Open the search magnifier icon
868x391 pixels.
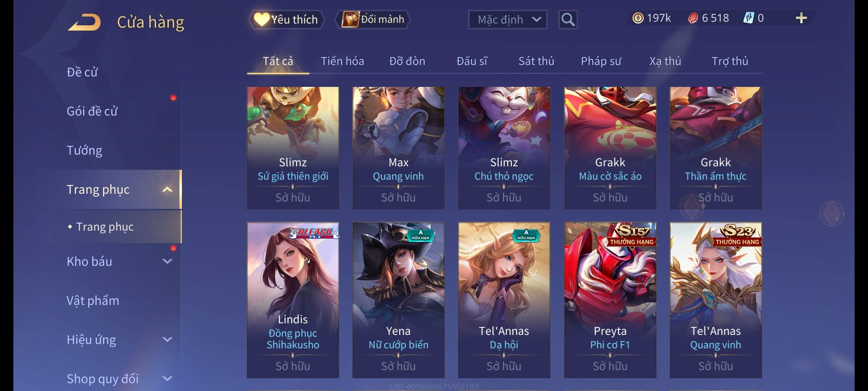[x=568, y=20]
